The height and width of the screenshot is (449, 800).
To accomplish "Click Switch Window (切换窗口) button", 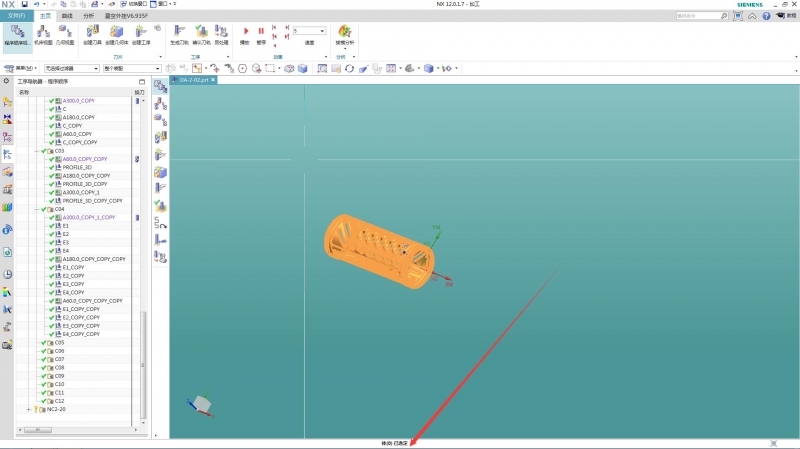I will click(x=133, y=4).
